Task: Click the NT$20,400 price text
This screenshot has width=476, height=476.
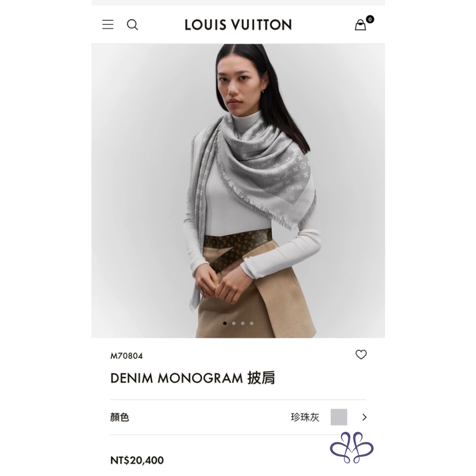Action: tap(137, 460)
